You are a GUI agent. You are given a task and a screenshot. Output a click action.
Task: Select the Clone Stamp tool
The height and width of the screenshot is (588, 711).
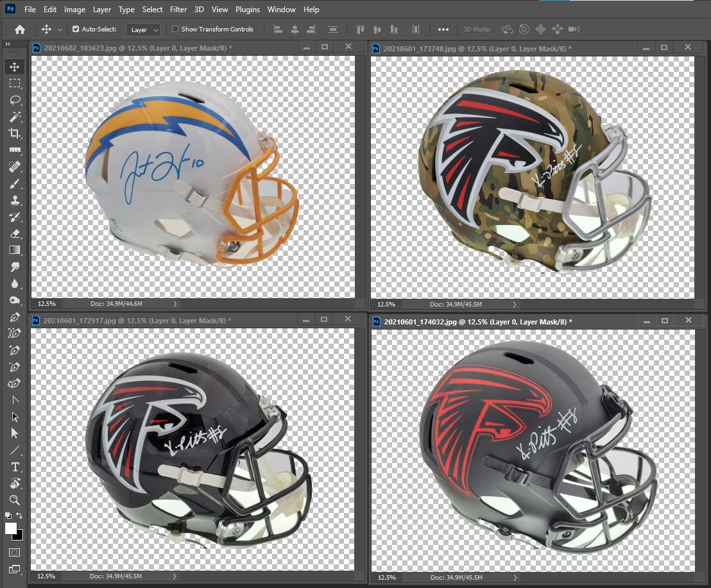click(14, 200)
